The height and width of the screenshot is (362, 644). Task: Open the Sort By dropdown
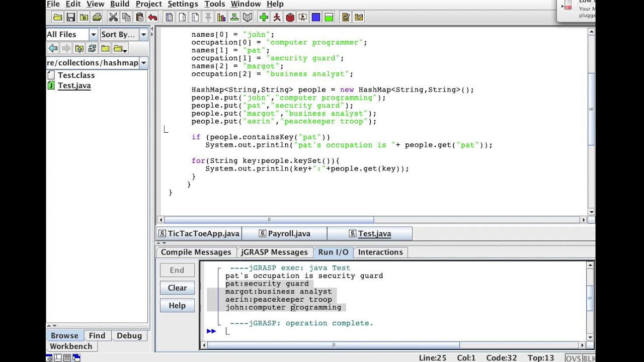click(143, 34)
